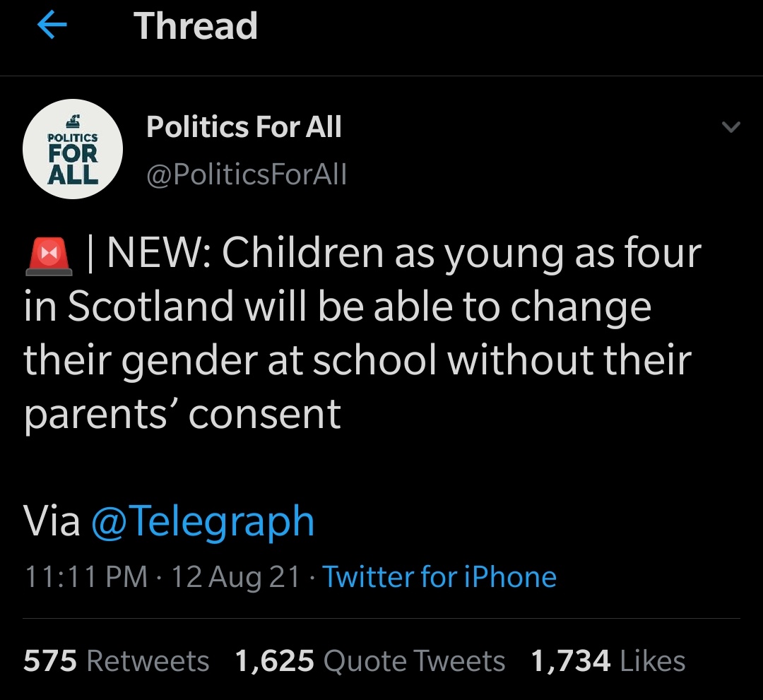Open the Politics For All display name
Screen dimensions: 763x700
tap(244, 128)
